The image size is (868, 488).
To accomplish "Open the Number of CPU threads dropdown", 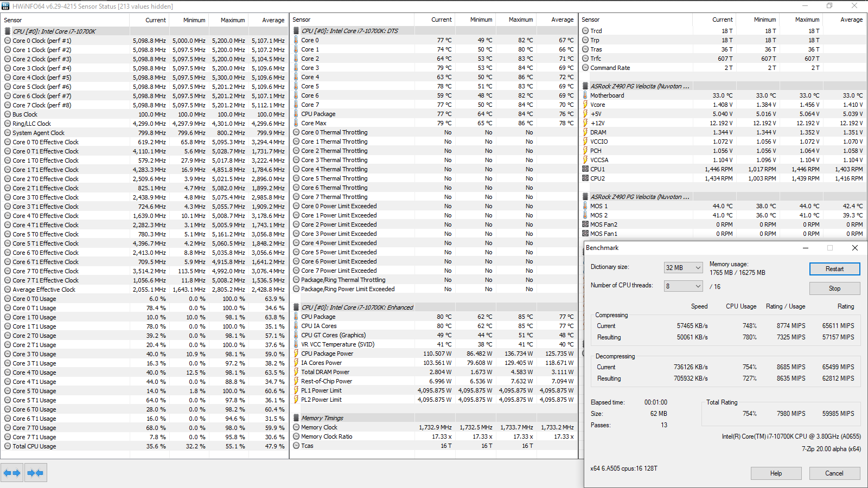I will pos(684,286).
